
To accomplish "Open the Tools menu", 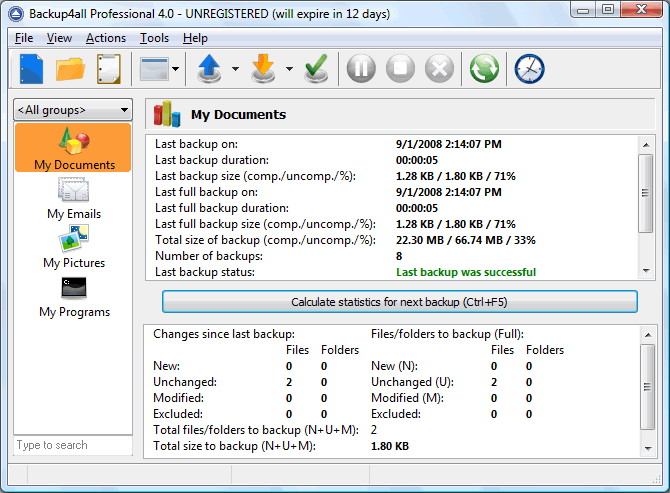I will click(155, 38).
